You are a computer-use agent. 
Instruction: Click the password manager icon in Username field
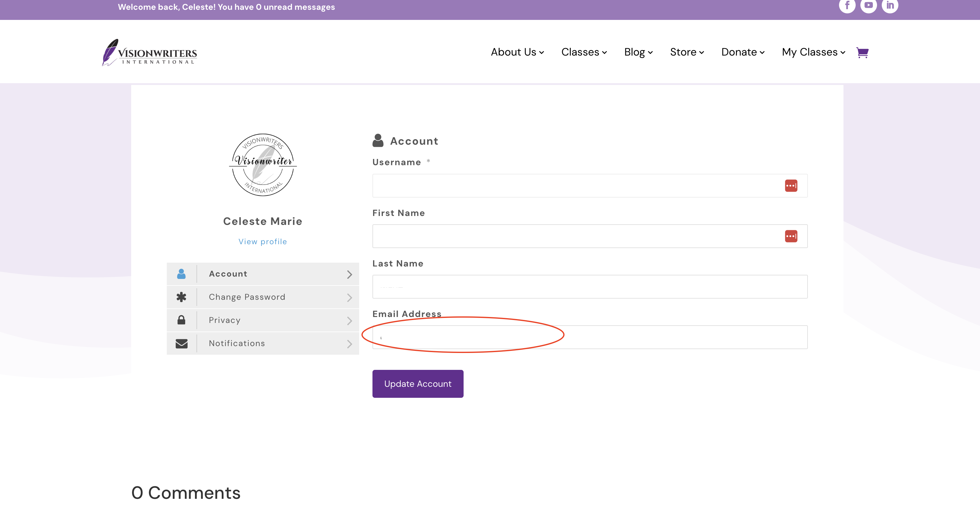[x=791, y=186]
